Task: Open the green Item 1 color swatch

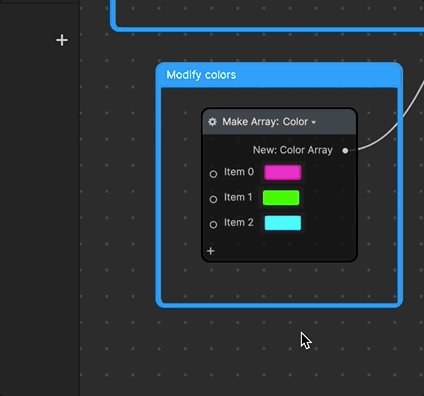Action: pyautogui.click(x=281, y=198)
